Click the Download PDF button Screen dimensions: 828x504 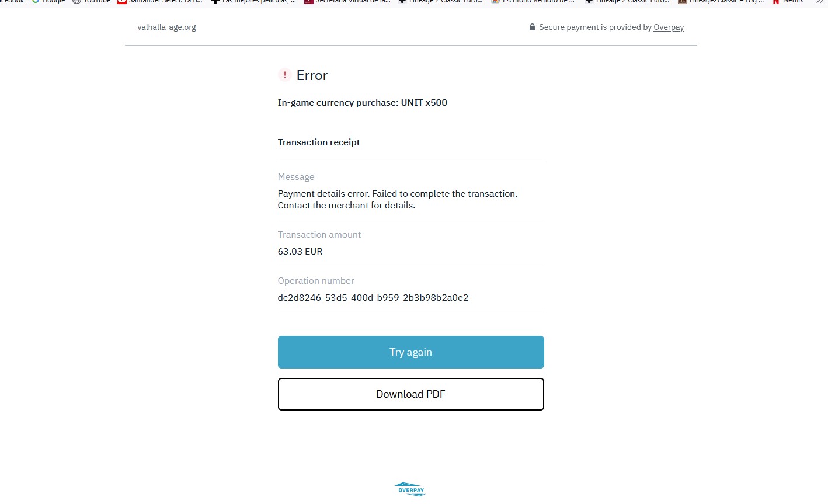coord(410,394)
